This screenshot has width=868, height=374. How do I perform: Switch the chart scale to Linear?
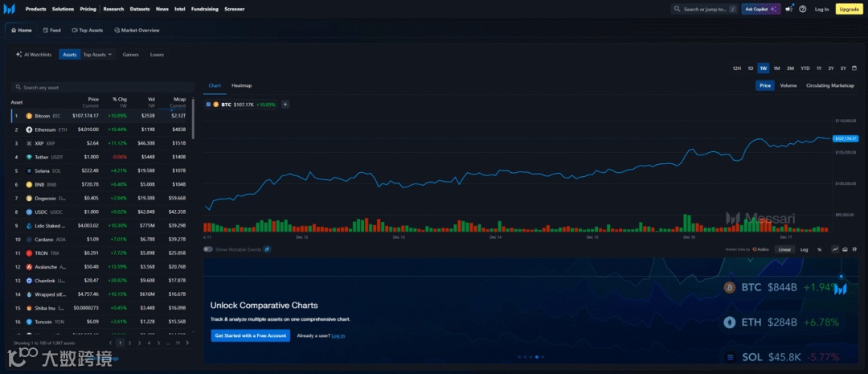tap(784, 249)
